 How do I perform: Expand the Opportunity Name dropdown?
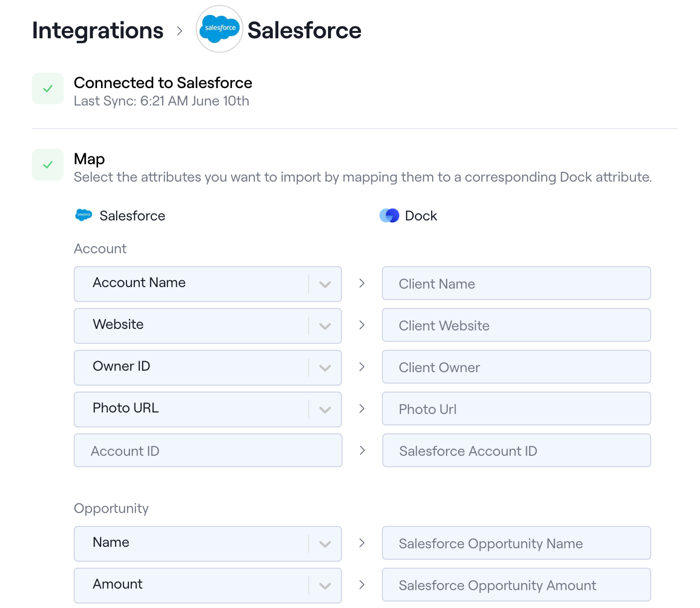click(325, 544)
